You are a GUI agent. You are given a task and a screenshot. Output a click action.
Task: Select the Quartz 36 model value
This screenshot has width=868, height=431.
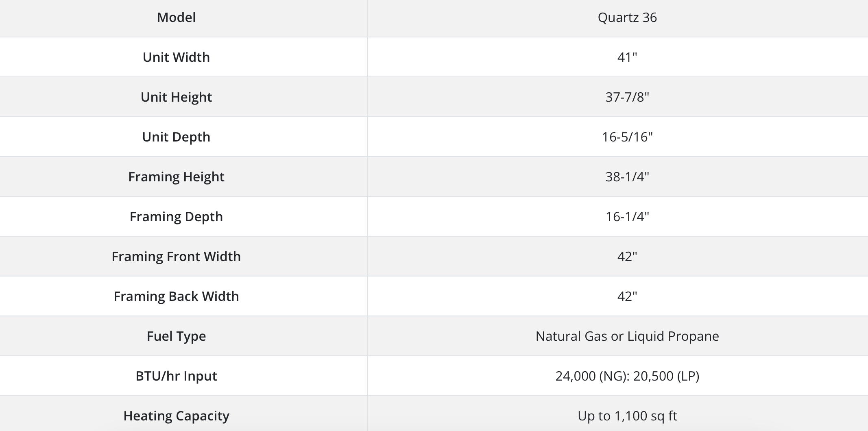(x=627, y=17)
